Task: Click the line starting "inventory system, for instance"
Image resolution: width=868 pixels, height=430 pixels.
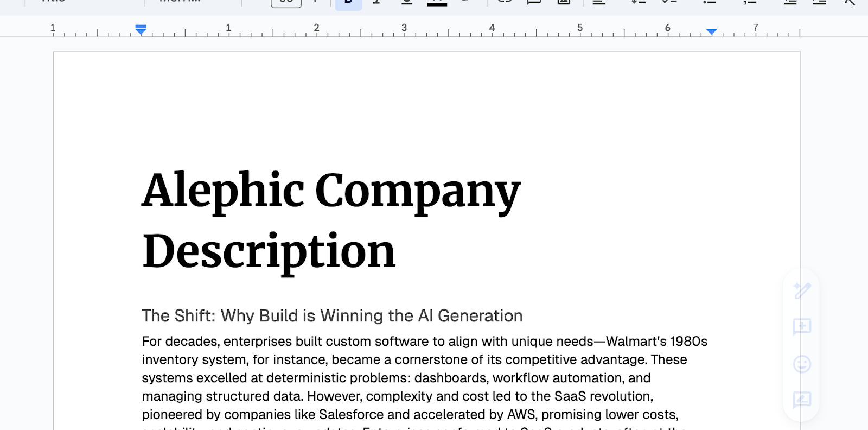Action: click(414, 360)
